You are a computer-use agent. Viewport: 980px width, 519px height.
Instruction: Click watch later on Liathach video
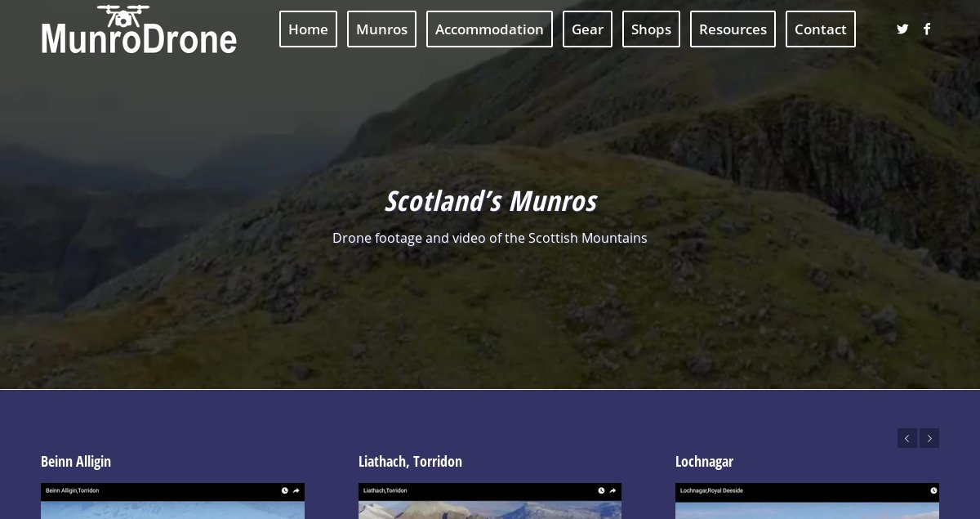click(601, 490)
